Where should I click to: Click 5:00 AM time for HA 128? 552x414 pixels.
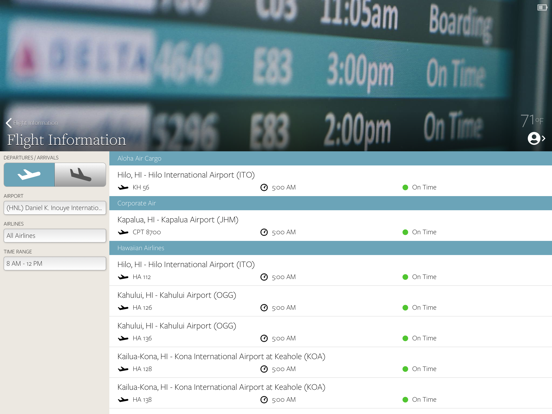point(284,369)
